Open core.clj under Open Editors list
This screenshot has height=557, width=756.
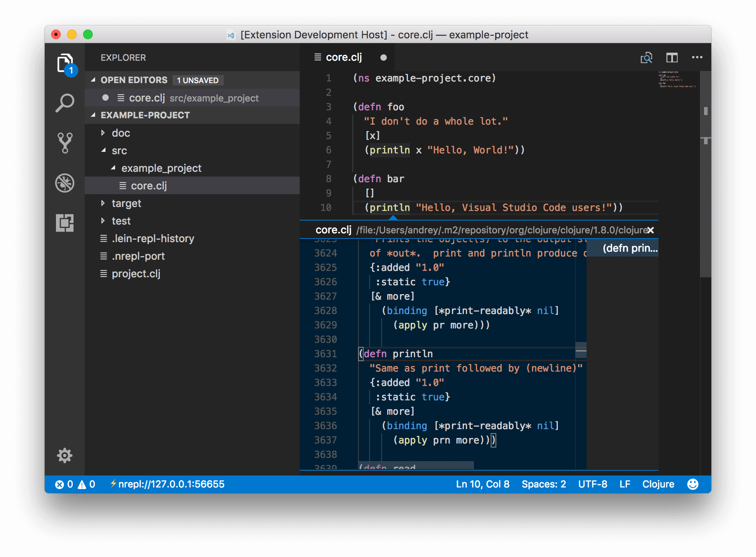[192, 98]
